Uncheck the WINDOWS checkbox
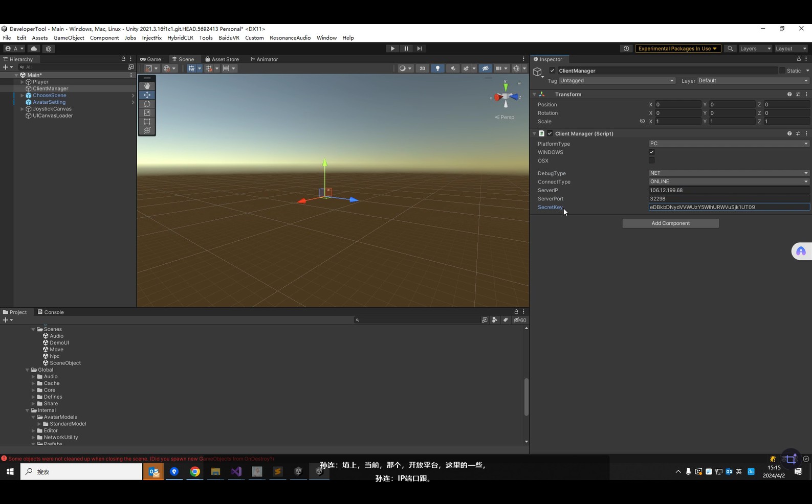Viewport: 812px width, 504px height. pyautogui.click(x=652, y=152)
